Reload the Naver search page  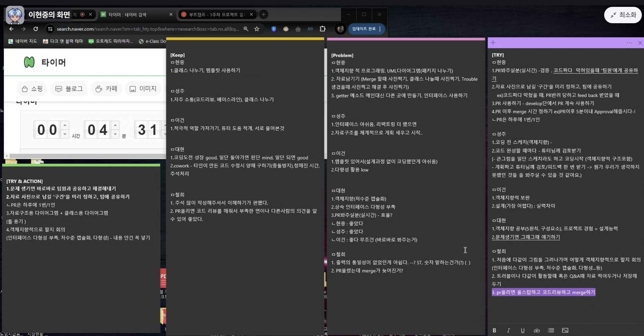pyautogui.click(x=36, y=29)
